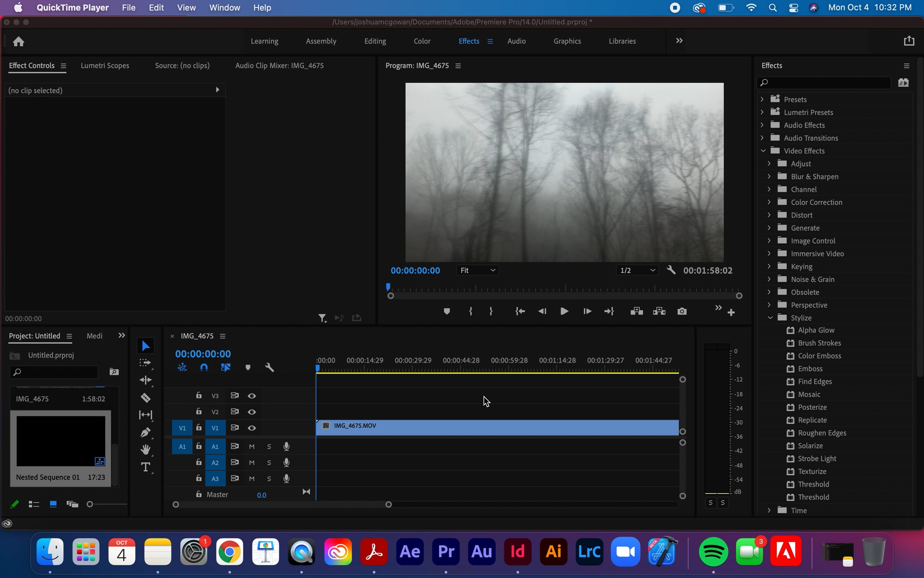Screen dimensions: 924x578
Task: Mute the A1 audio track
Action: click(252, 447)
